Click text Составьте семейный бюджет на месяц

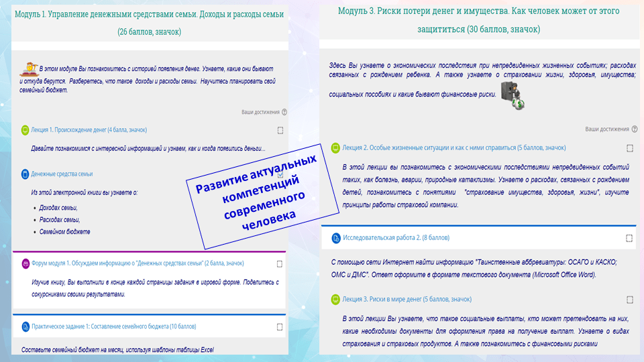[x=117, y=350]
